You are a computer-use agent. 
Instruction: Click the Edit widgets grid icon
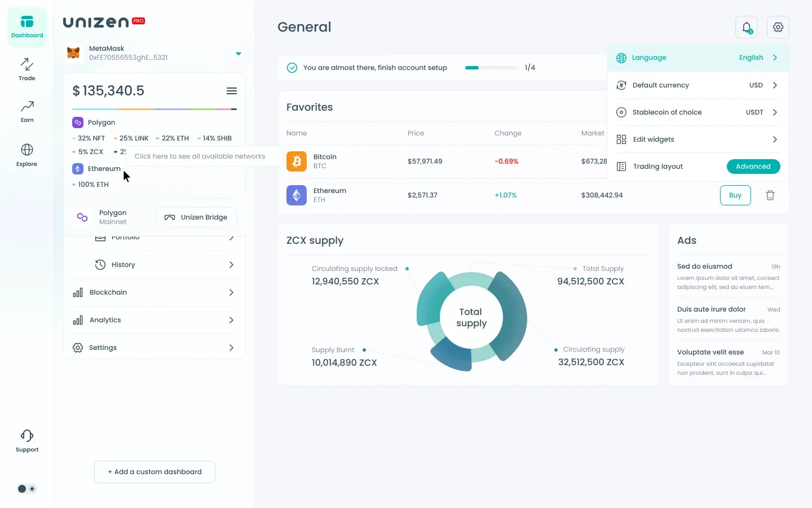621,139
